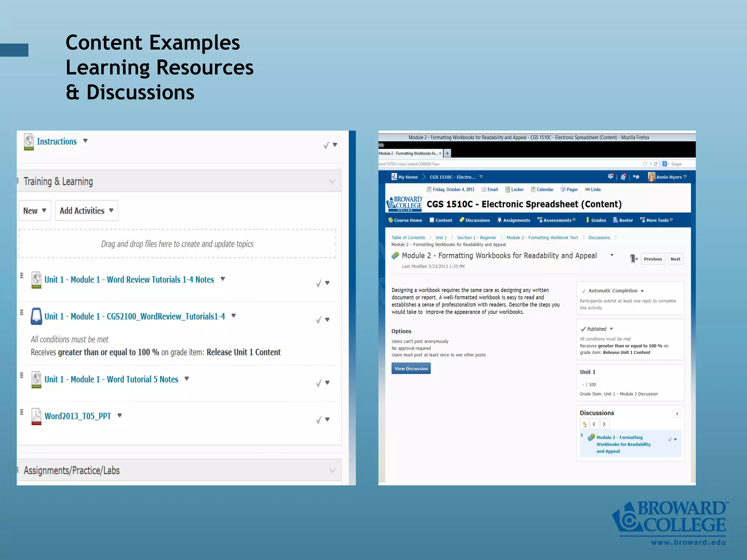
Task: Open the Unit 1 - Module 1 - Word Tutorial 5 Notes link
Action: click(111, 380)
